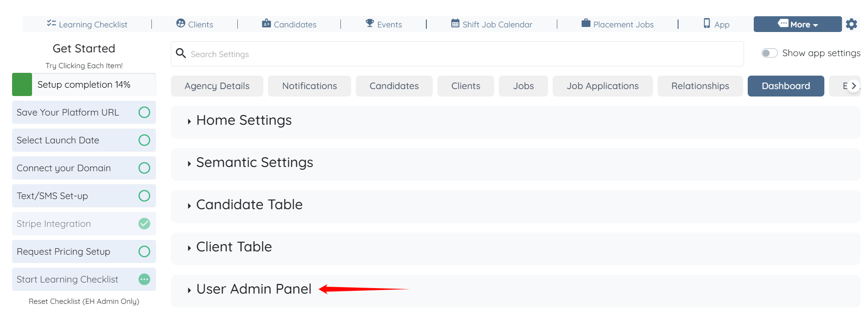Screen dimensions: 868x315
Task: Click the Shift Job Calendar icon
Action: point(455,24)
